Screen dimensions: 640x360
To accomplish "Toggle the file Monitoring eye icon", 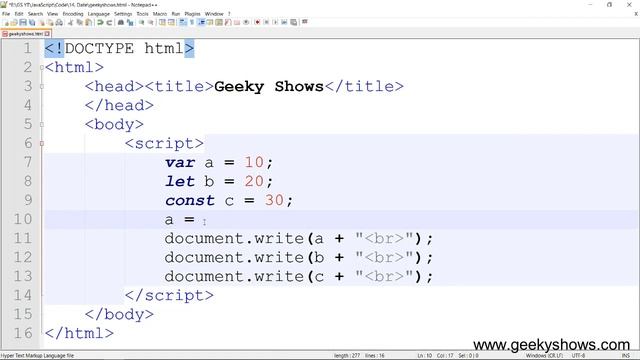I will (x=246, y=22).
